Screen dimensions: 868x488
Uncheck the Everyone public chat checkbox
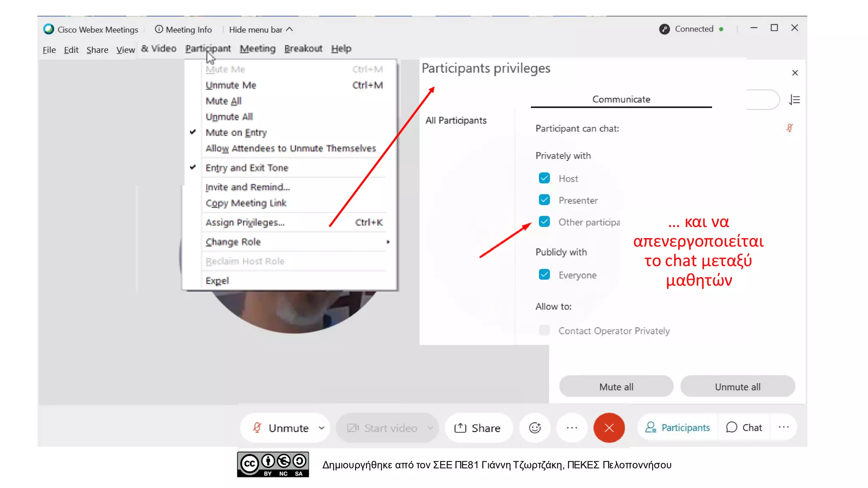pos(544,275)
